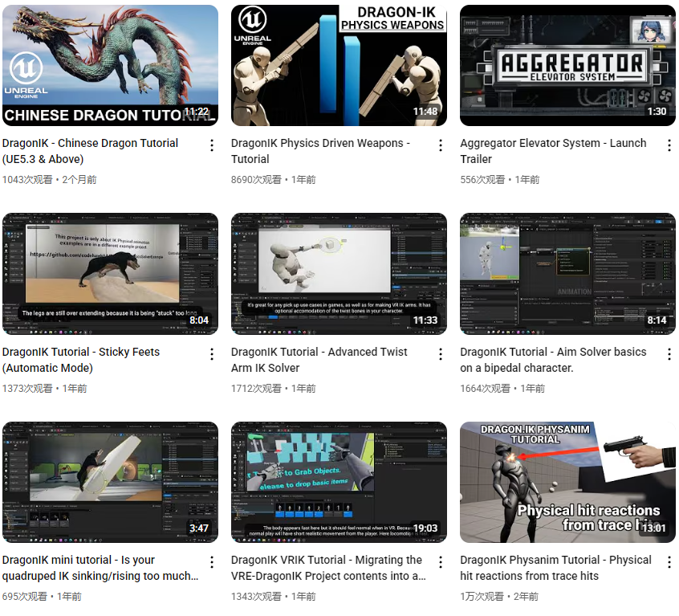This screenshot has width=679, height=616.
Task: Open title Aggregator Elevator System - Launch Trailer
Action: [553, 151]
